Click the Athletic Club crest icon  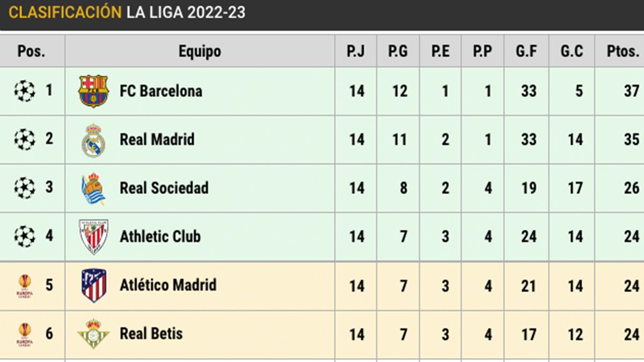93,237
